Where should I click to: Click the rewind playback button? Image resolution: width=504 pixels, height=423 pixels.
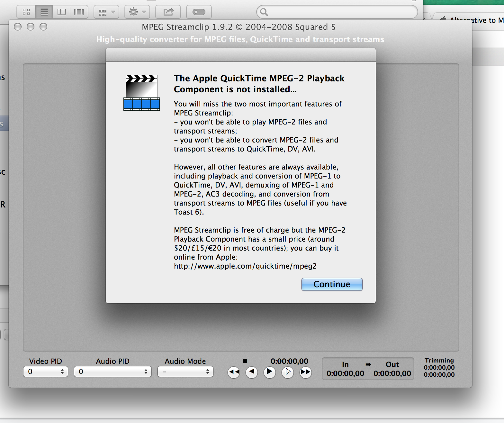pyautogui.click(x=234, y=372)
